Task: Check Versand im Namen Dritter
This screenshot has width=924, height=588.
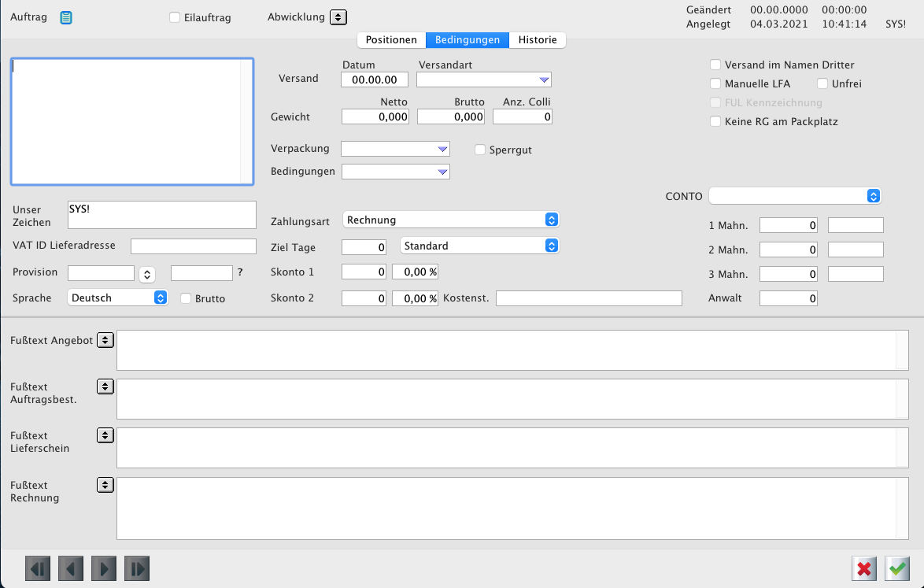Action: click(715, 65)
